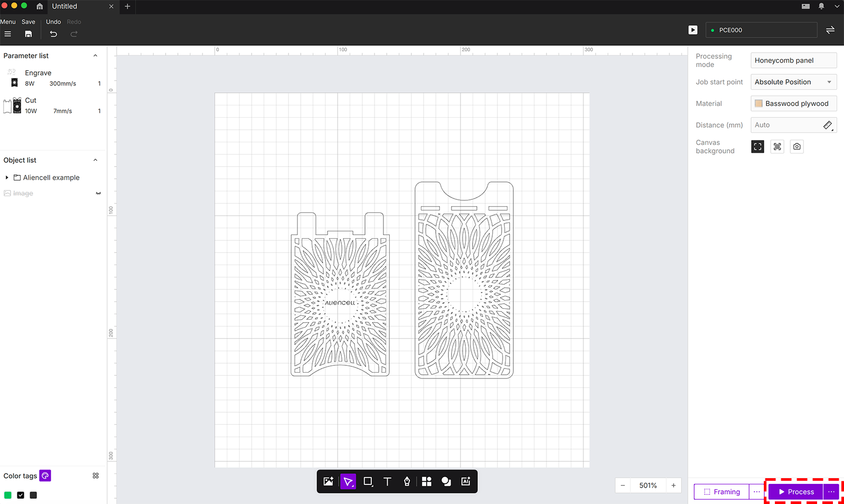Open the hamburger Menu icon
Viewport: 844px width, 504px height.
(x=7, y=34)
